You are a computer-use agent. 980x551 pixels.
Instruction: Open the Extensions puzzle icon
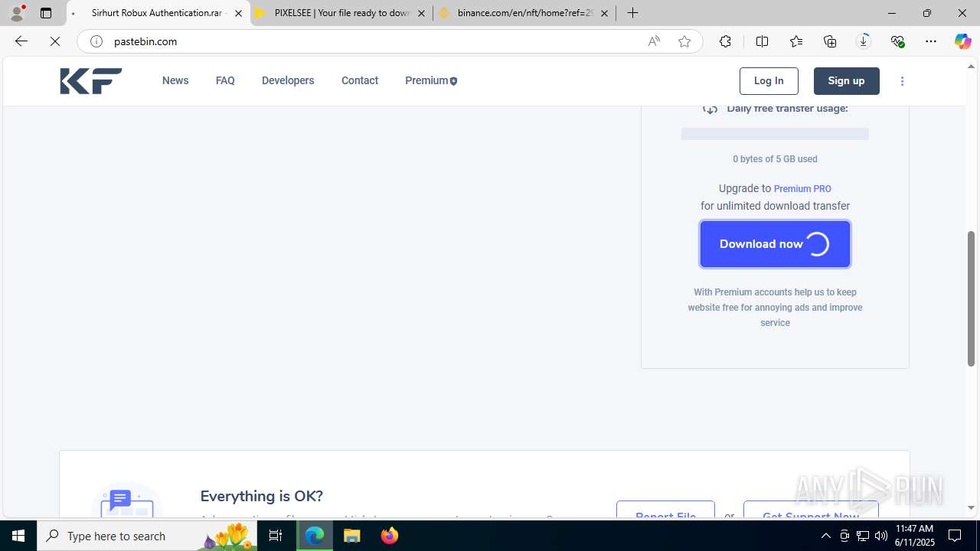coord(725,41)
